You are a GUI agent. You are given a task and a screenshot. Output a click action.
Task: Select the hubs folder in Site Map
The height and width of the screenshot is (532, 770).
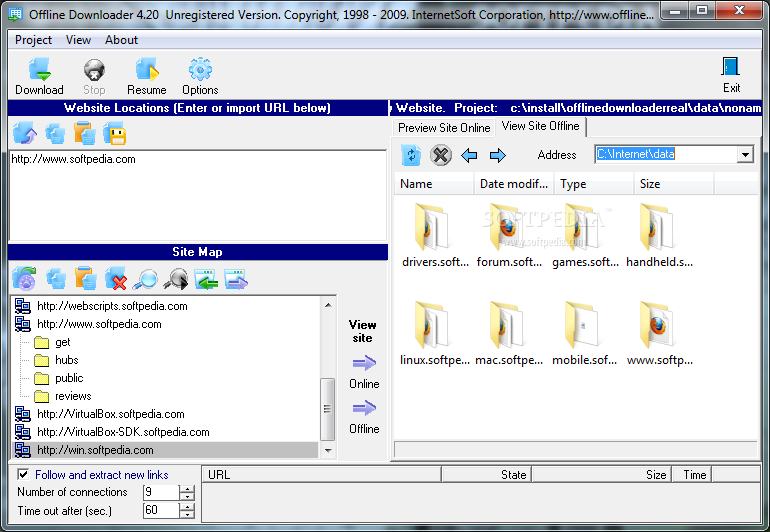coord(66,360)
